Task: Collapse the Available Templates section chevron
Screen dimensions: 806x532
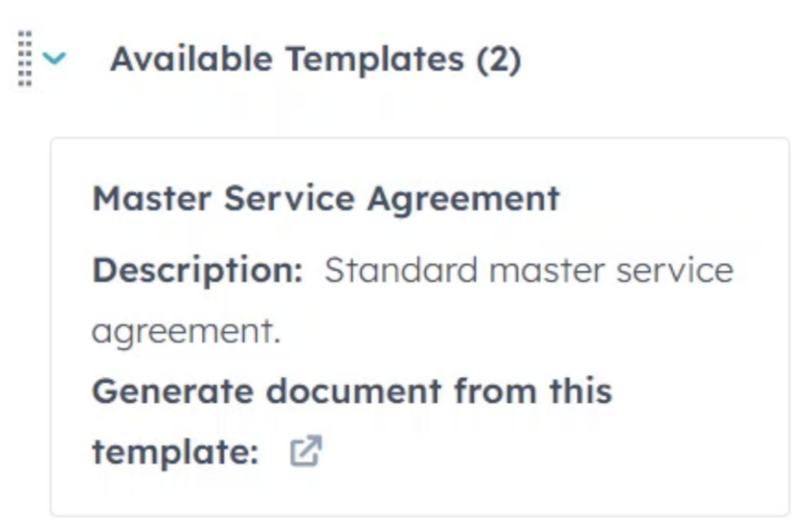Action: pyautogui.click(x=54, y=58)
